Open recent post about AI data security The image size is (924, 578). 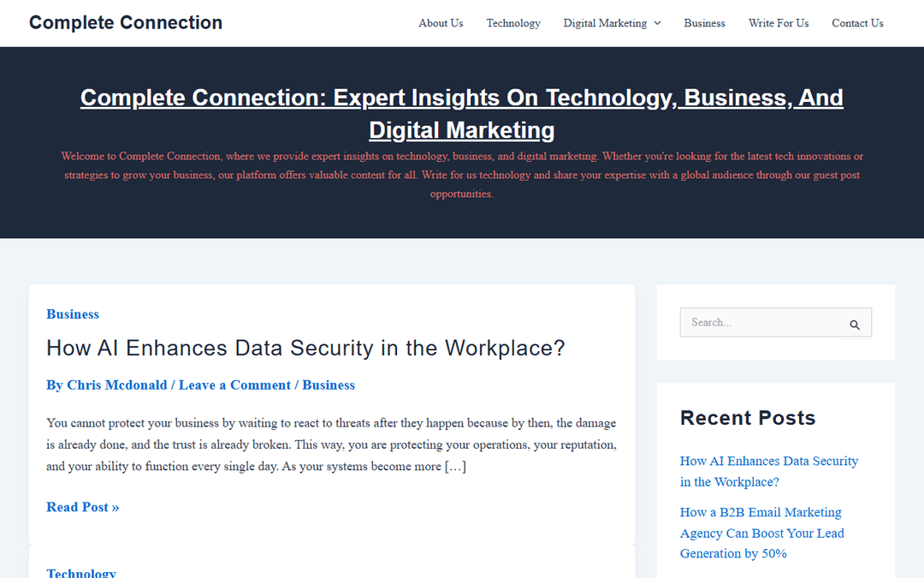(769, 471)
